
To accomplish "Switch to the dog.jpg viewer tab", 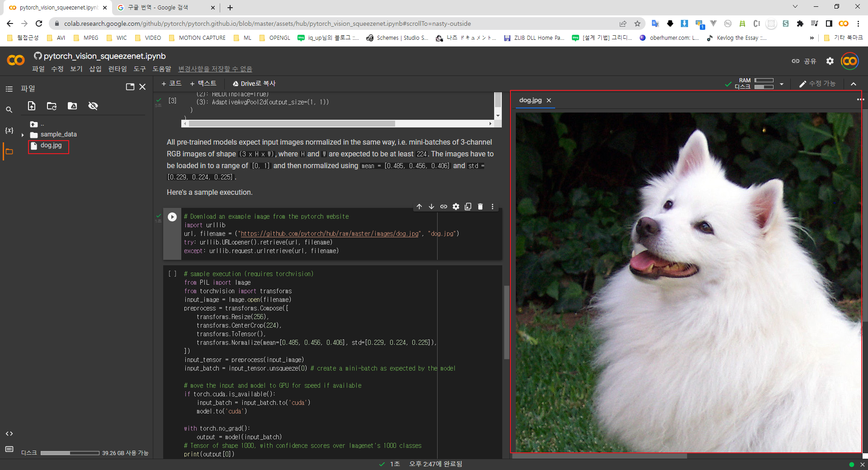I will 530,100.
